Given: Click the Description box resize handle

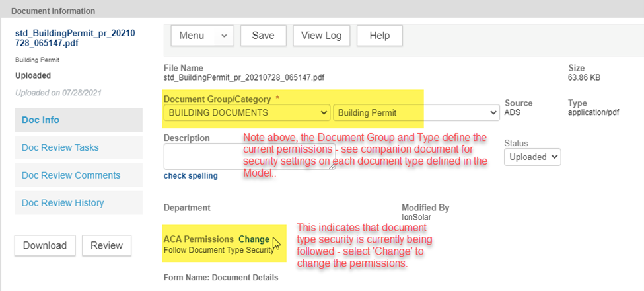Looking at the screenshot, I should click(332, 167).
